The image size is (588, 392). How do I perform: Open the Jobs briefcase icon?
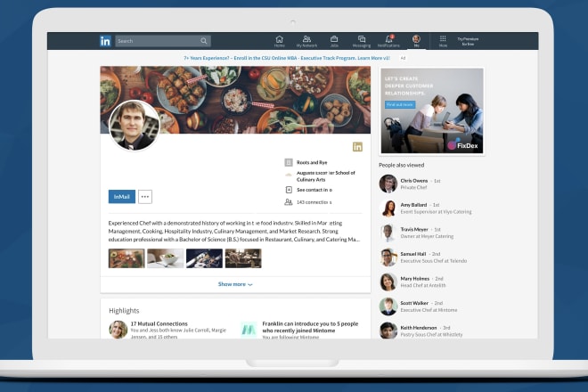tap(334, 41)
